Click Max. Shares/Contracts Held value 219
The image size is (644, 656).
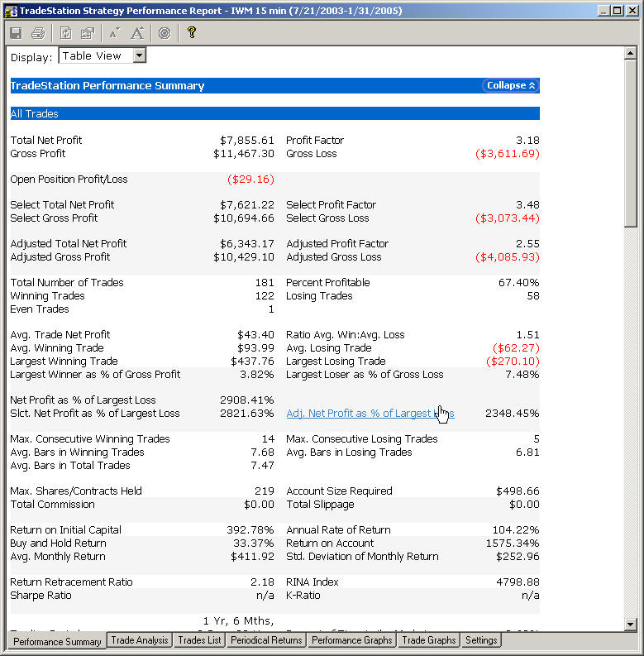pyautogui.click(x=265, y=491)
